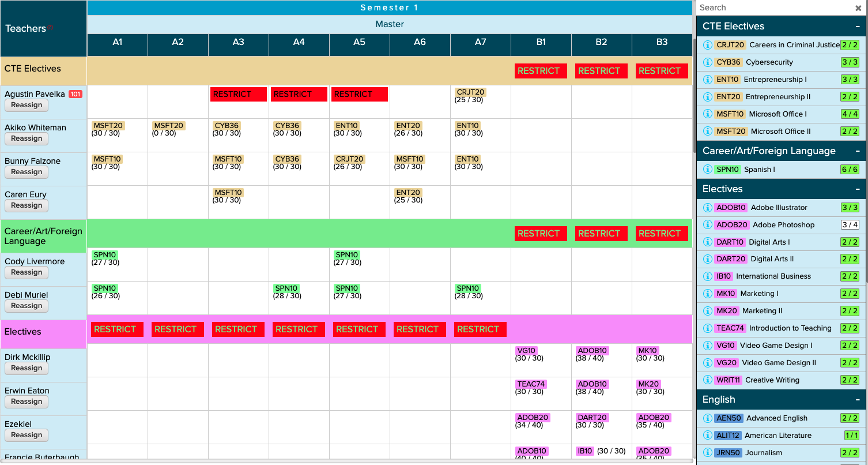
Task: Click the info icon for AEN50 Advanced English
Action: click(x=707, y=418)
